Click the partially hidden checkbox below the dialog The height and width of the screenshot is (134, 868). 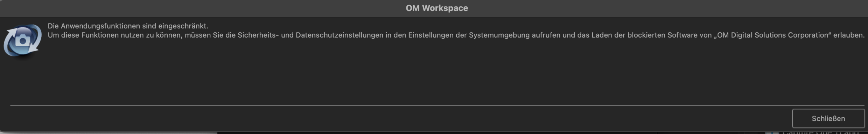[x=771, y=133]
